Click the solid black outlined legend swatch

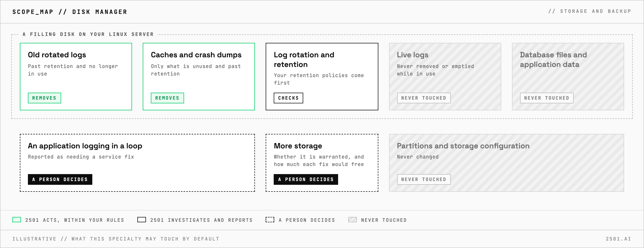pyautogui.click(x=142, y=220)
